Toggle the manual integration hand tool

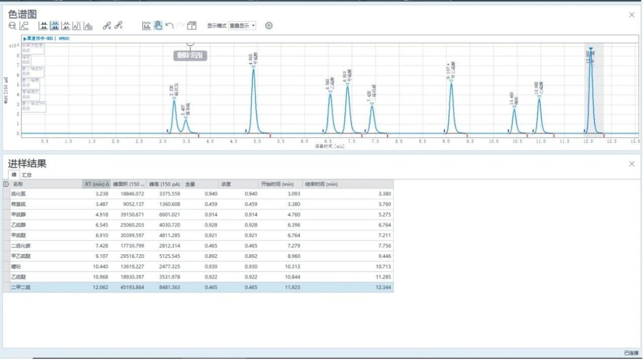tap(158, 26)
